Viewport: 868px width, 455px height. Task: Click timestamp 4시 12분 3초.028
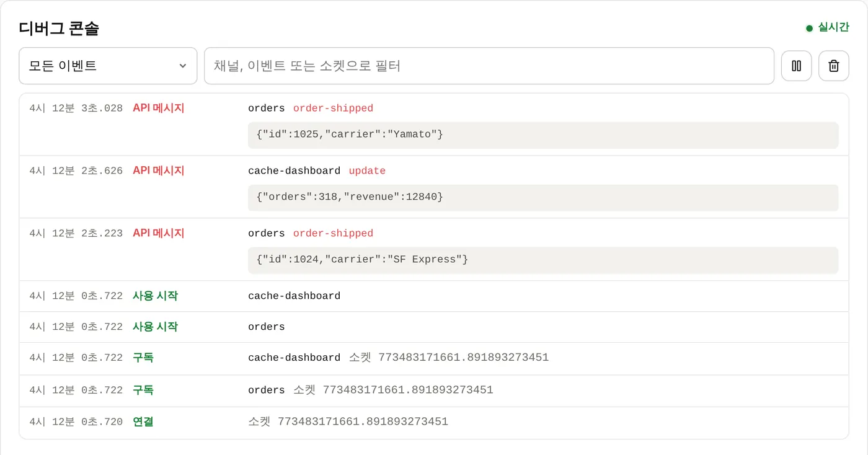click(76, 108)
